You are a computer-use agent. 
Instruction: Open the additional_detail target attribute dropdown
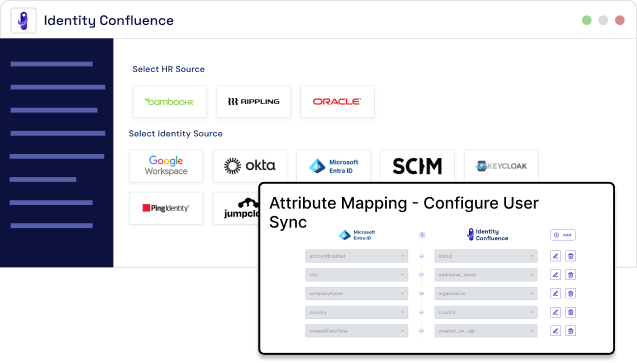click(486, 275)
